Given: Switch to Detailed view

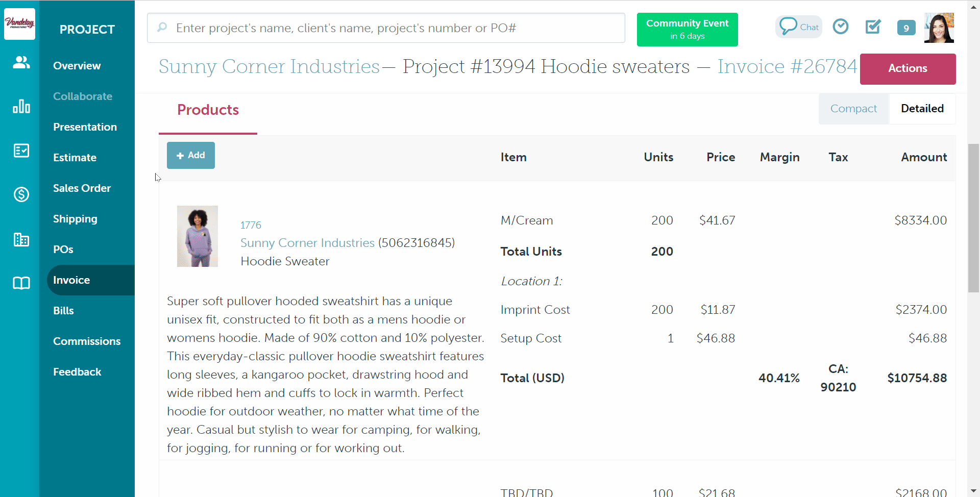Looking at the screenshot, I should pyautogui.click(x=922, y=109).
